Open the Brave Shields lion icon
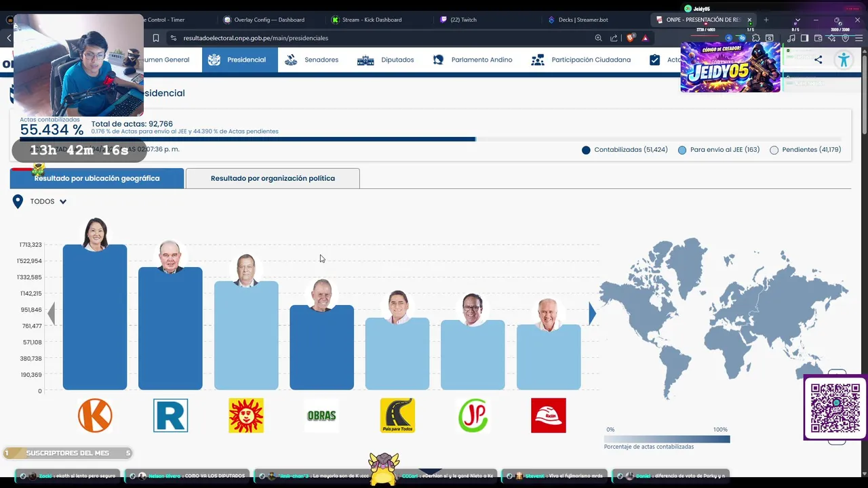 (x=630, y=38)
